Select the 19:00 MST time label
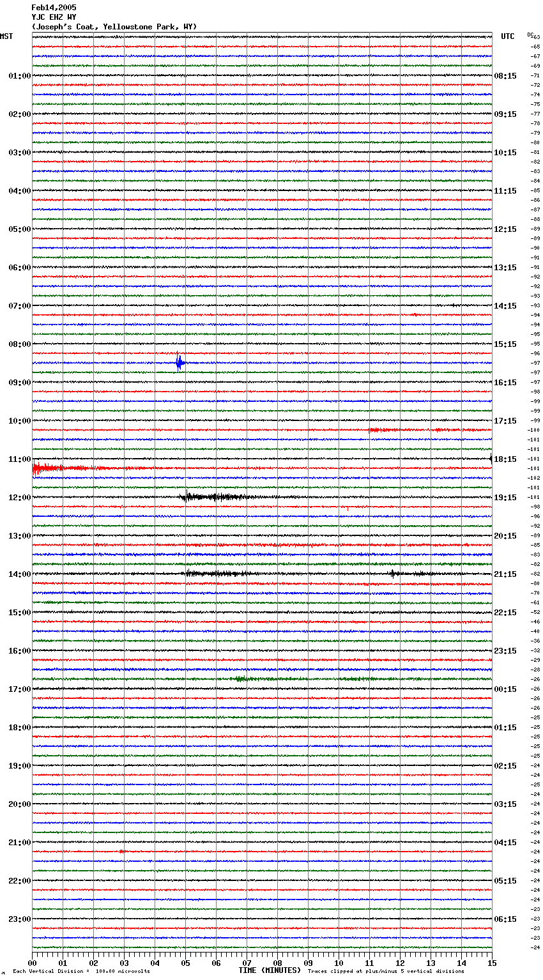The image size is (543, 980). pyautogui.click(x=20, y=766)
